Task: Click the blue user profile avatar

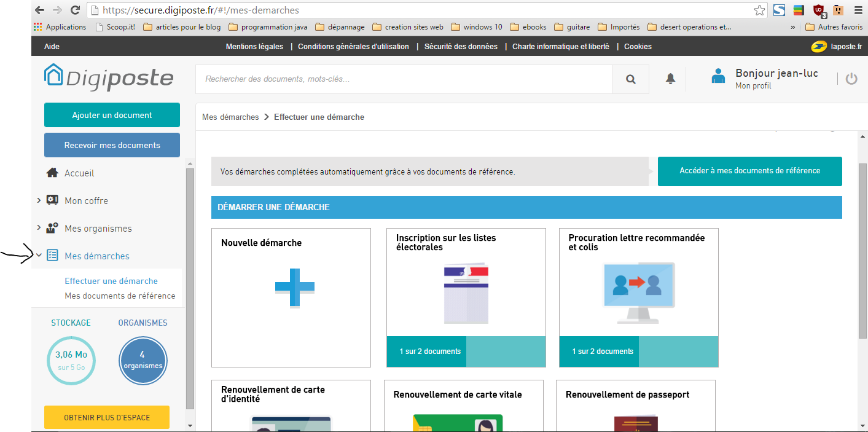Action: tap(718, 76)
